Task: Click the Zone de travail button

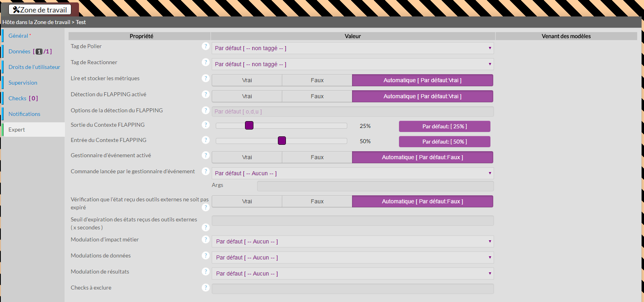Action: [40, 10]
